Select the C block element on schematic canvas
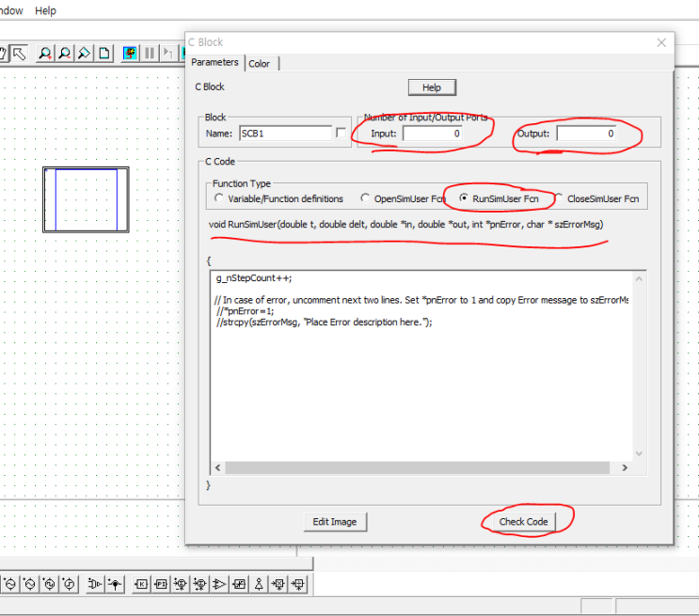 pos(86,199)
